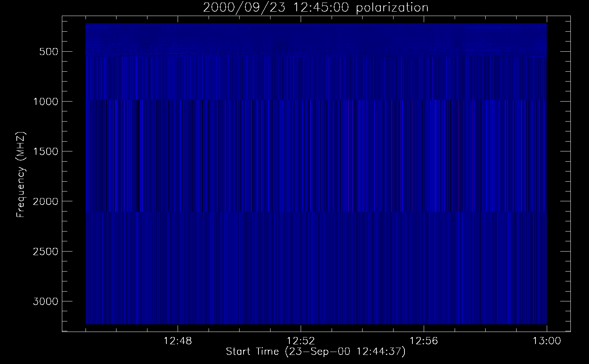Click the 12:56 time tick label
This screenshot has height=364, width=589.
424,341
